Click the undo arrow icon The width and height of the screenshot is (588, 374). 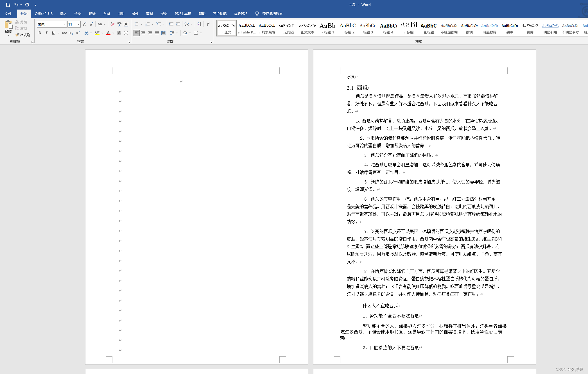coord(16,4)
